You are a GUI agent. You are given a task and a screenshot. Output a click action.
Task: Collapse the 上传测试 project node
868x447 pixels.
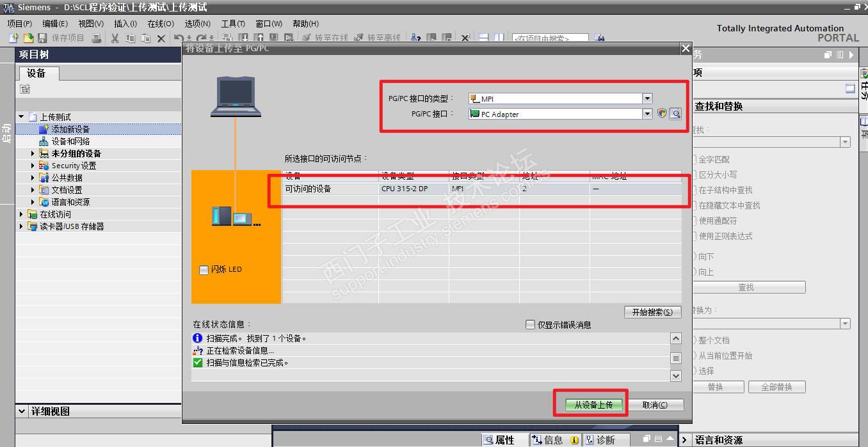[x=21, y=117]
